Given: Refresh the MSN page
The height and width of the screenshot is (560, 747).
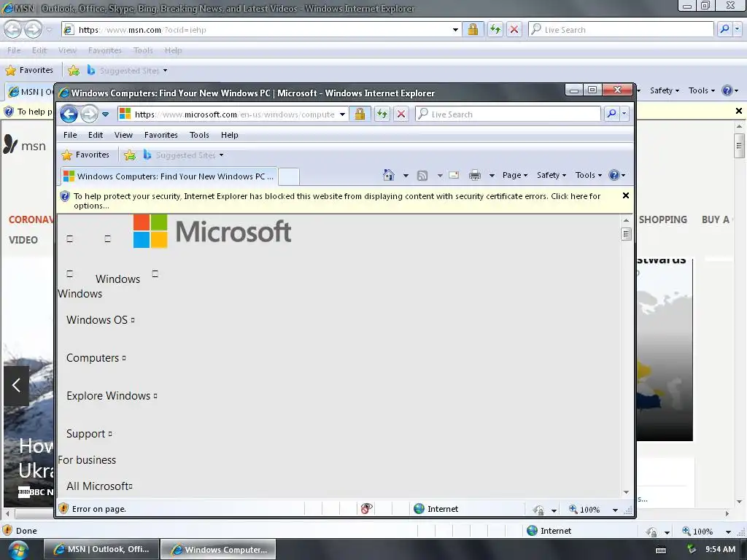Looking at the screenshot, I should 495,29.
